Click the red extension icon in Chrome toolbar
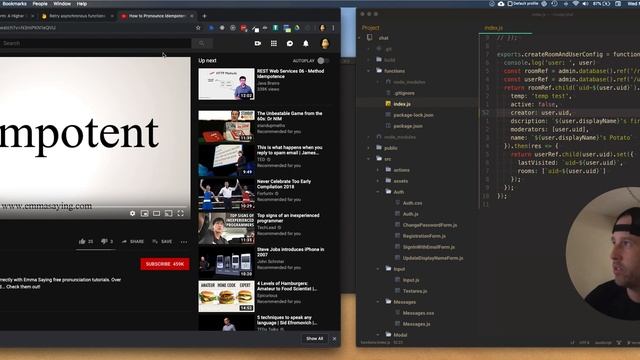Image resolution: width=640 pixels, height=360 pixels. (244, 28)
